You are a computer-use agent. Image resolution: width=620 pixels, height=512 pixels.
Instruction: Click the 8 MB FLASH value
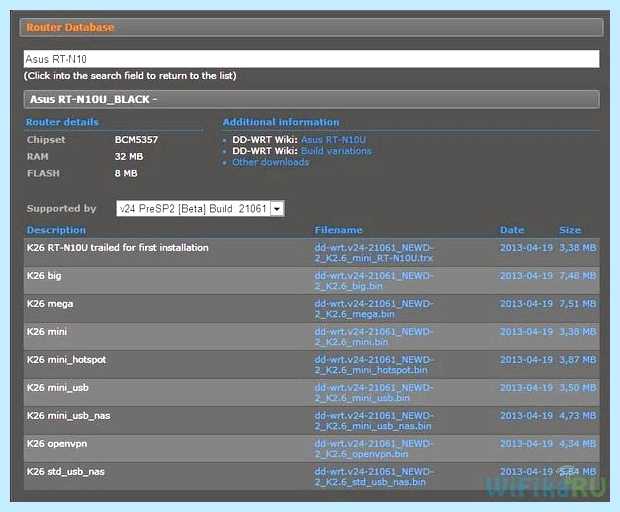pyautogui.click(x=126, y=173)
